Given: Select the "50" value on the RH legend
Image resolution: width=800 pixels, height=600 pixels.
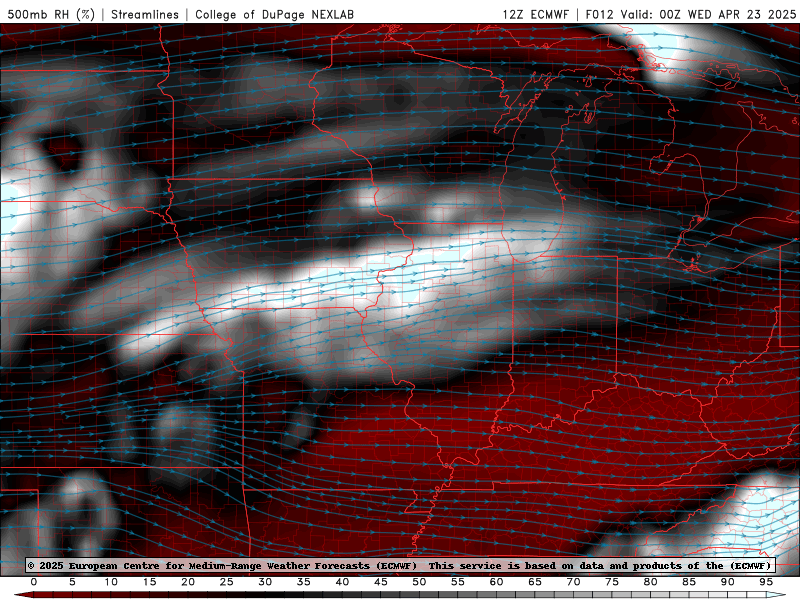Looking at the screenshot, I should pyautogui.click(x=419, y=582).
